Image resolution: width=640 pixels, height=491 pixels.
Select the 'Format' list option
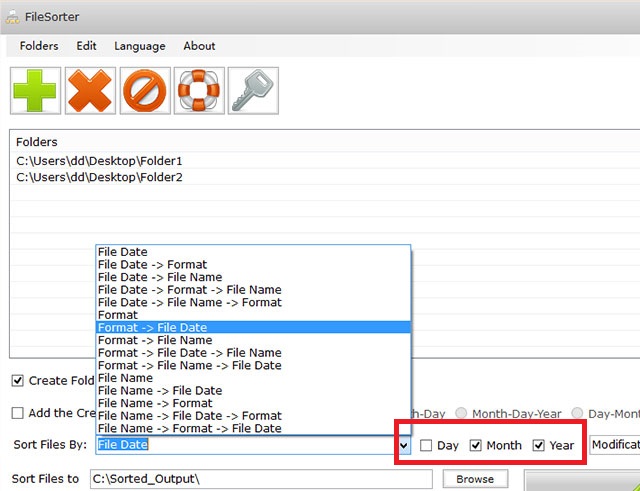[253, 315]
